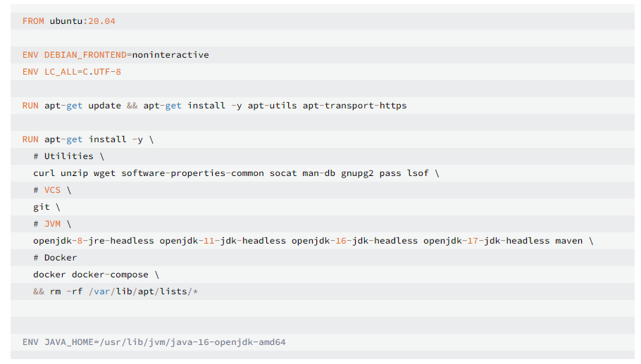Click apt-transport-https package name
Image resolution: width=641 pixels, height=364 pixels.
coord(354,106)
